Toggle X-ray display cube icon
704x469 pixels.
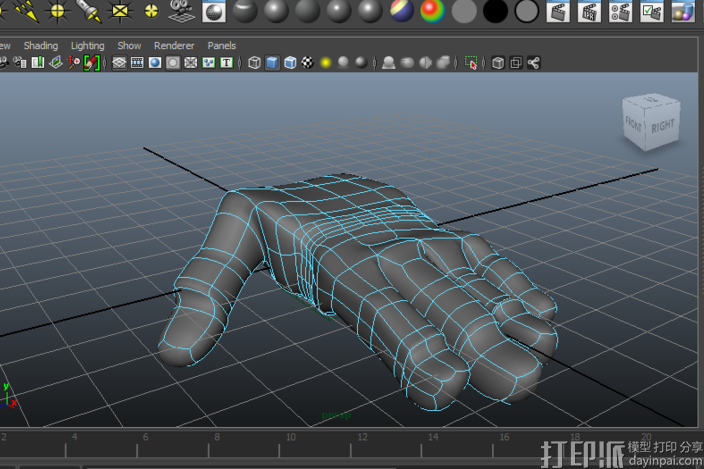point(498,63)
